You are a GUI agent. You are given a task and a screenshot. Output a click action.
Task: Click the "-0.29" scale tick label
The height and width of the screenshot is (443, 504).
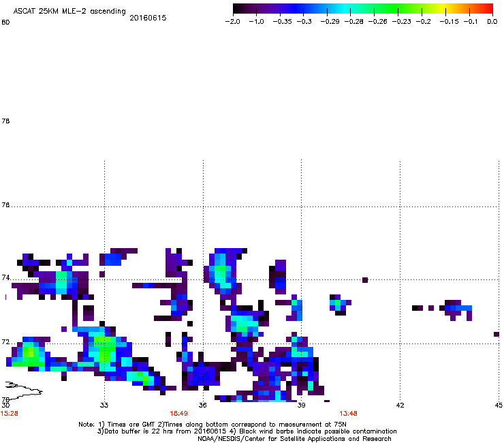pos(330,22)
